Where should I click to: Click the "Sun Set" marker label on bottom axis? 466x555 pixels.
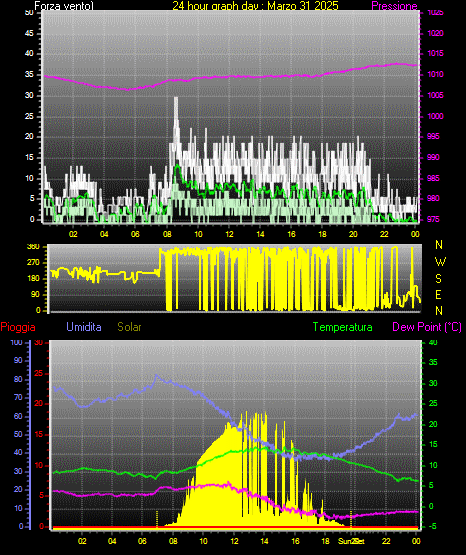click(x=351, y=541)
